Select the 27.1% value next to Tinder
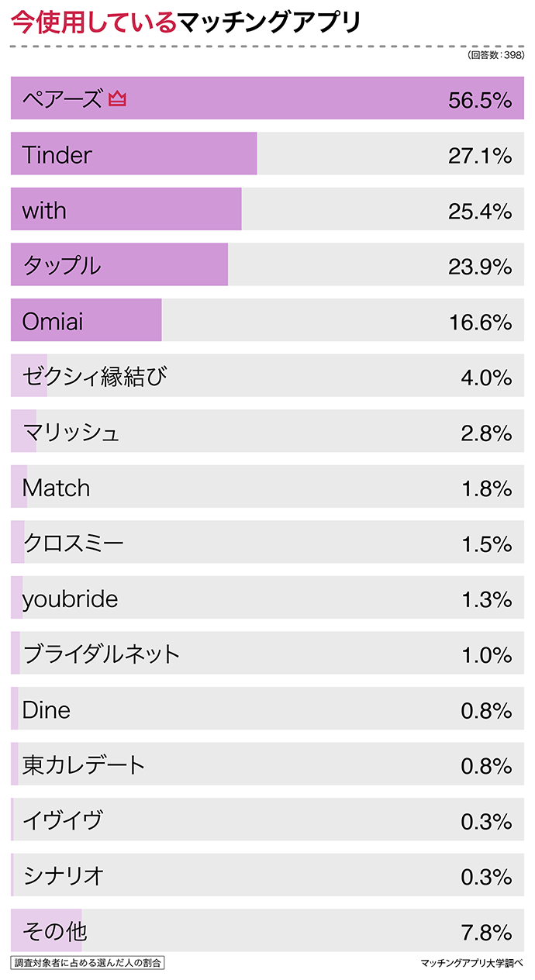The image size is (535, 980). [480, 156]
